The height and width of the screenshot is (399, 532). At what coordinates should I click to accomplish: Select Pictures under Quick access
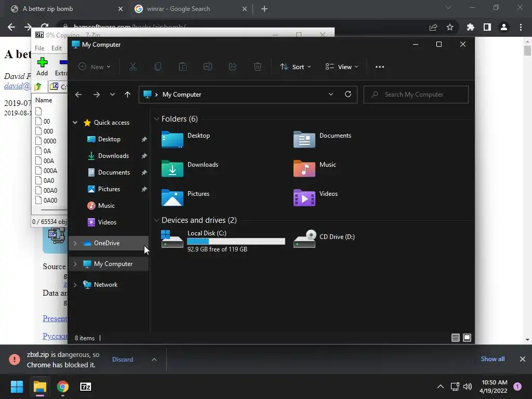109,189
